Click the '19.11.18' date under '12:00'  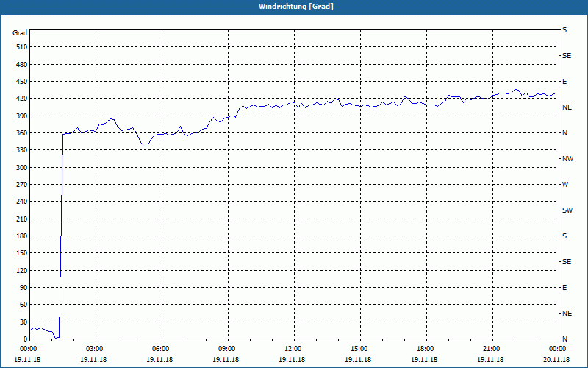click(292, 359)
